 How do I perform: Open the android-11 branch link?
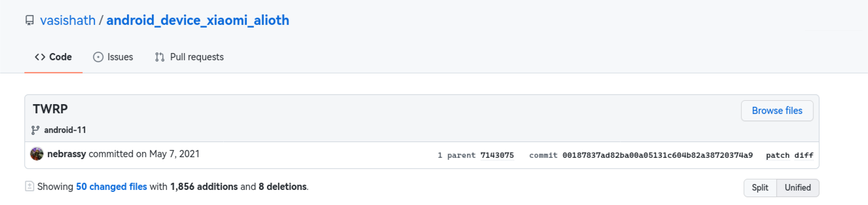(65, 130)
